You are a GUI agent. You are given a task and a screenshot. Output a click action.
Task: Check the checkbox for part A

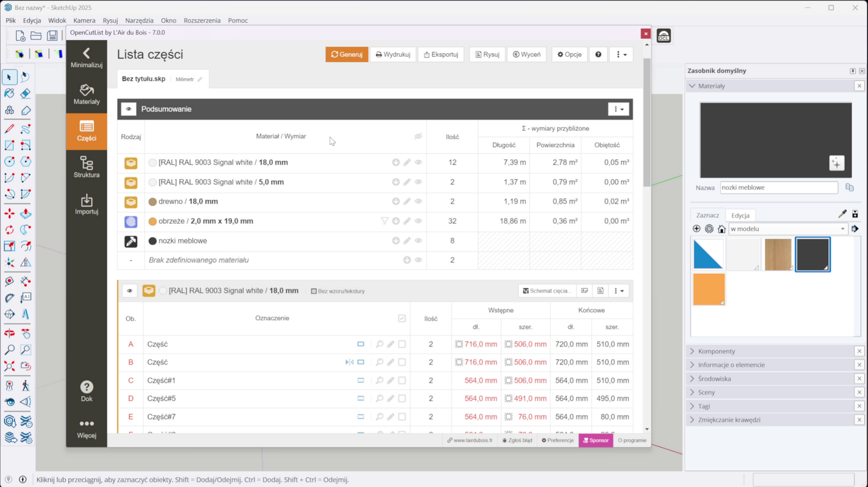pos(402,344)
